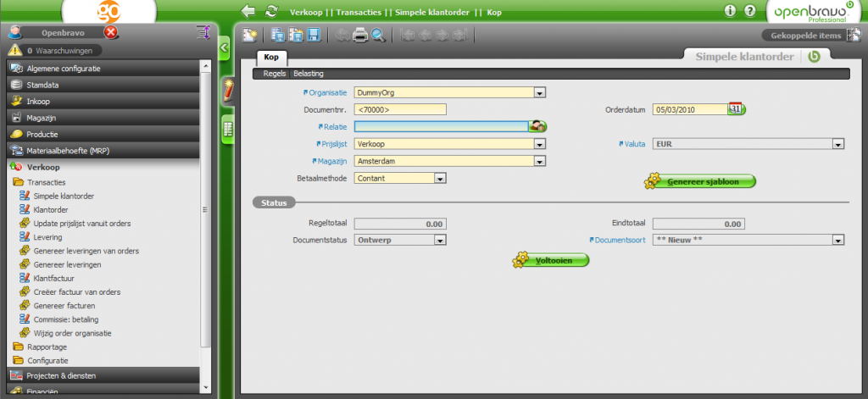
Task: Collapse the left menu with green arrow
Action: pyautogui.click(x=225, y=48)
